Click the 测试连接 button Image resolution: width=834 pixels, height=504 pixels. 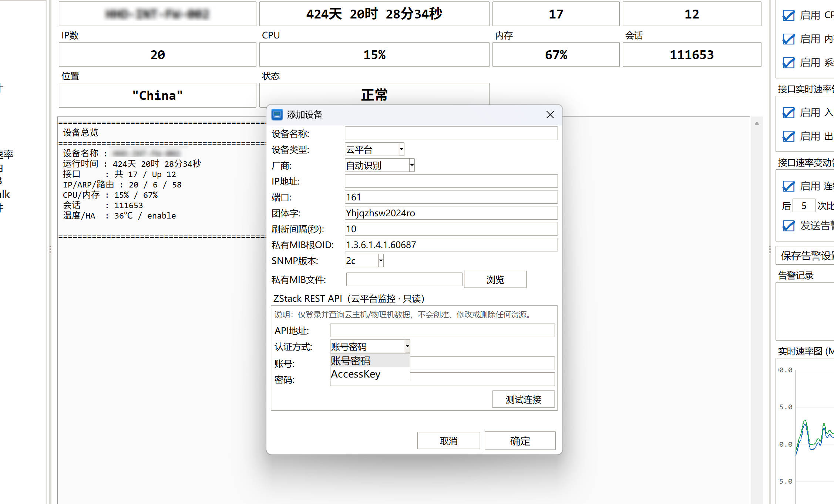click(523, 399)
